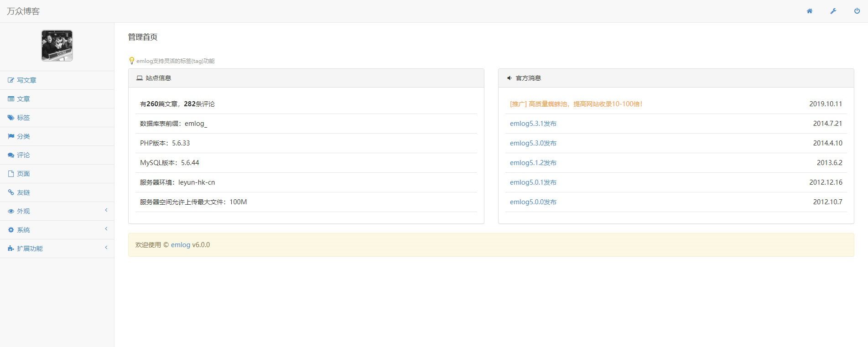The image size is (868, 347).
Task: Click the 万众博客 site title
Action: [23, 11]
